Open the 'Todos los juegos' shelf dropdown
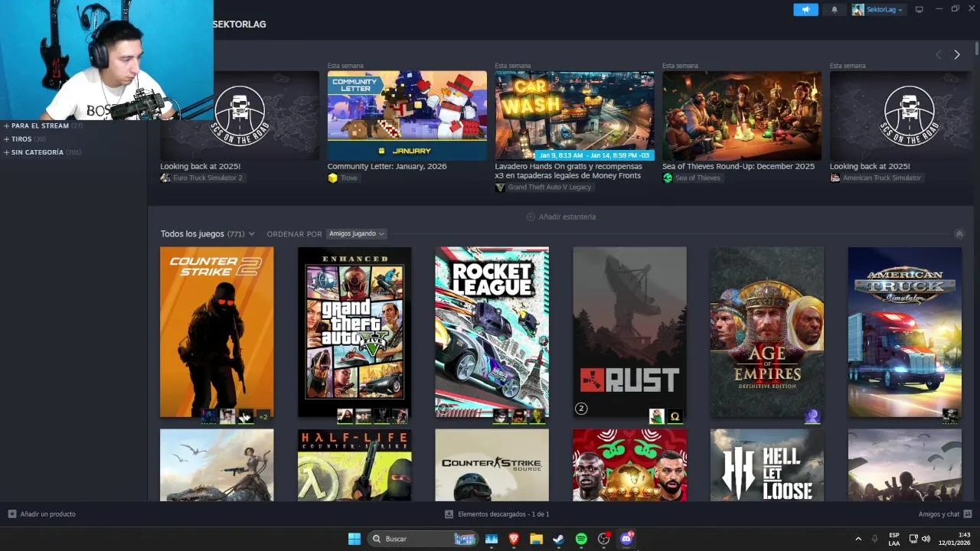The width and height of the screenshot is (980, 551). tap(207, 233)
